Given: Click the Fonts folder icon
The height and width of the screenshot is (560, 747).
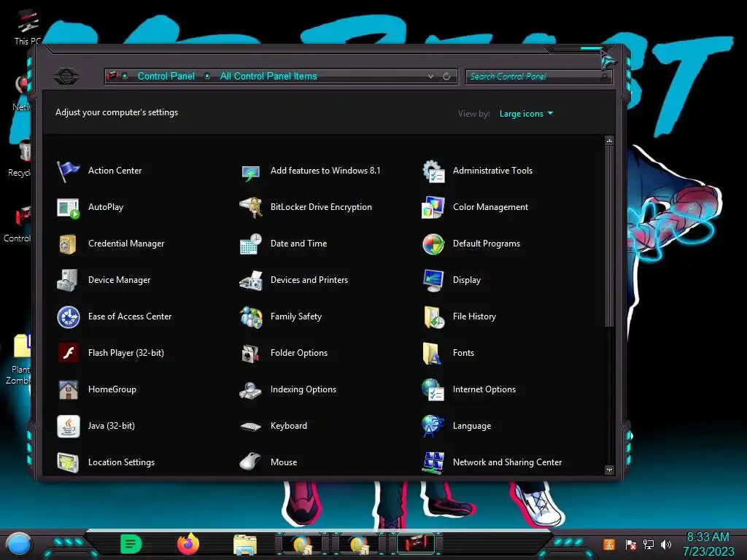Looking at the screenshot, I should [432, 354].
